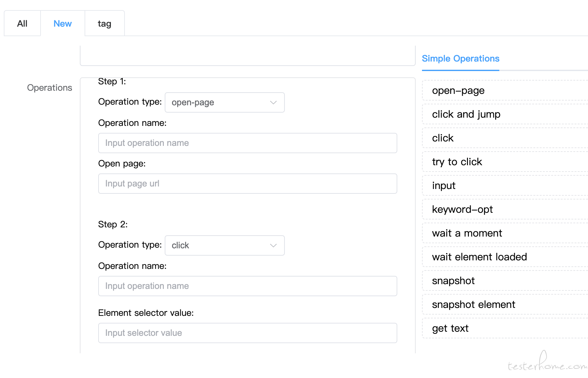Viewport: 588px width, 378px height.
Task: Choose the get text operation
Action: pos(505,329)
